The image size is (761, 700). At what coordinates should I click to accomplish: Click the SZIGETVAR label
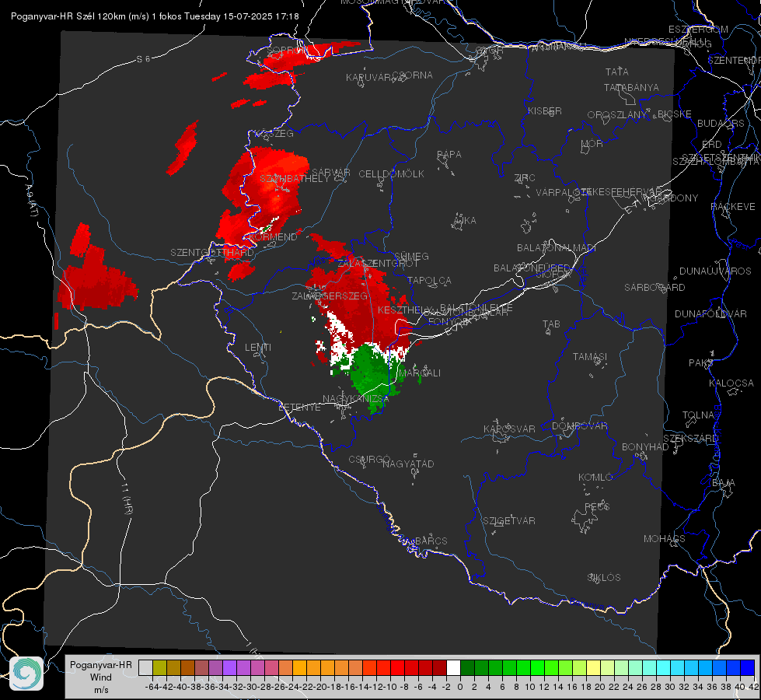click(x=509, y=521)
